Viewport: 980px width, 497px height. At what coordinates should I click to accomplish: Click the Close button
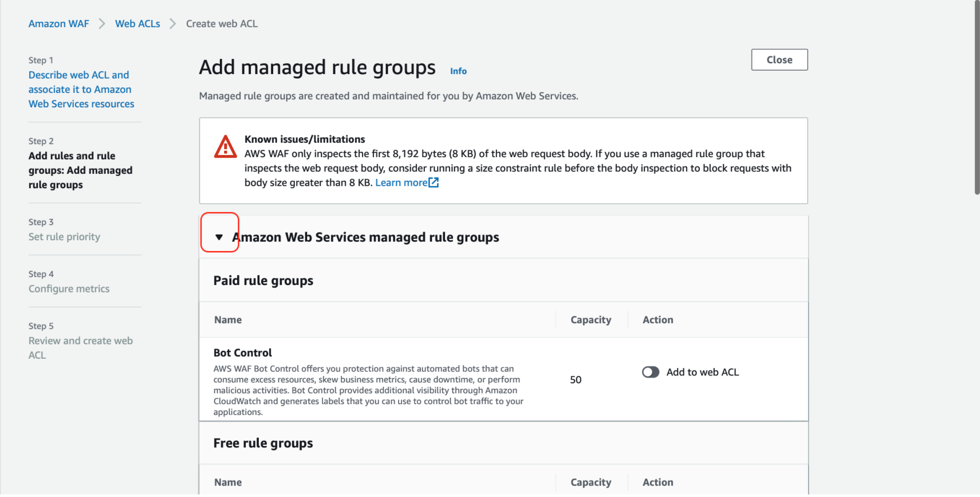pyautogui.click(x=779, y=60)
